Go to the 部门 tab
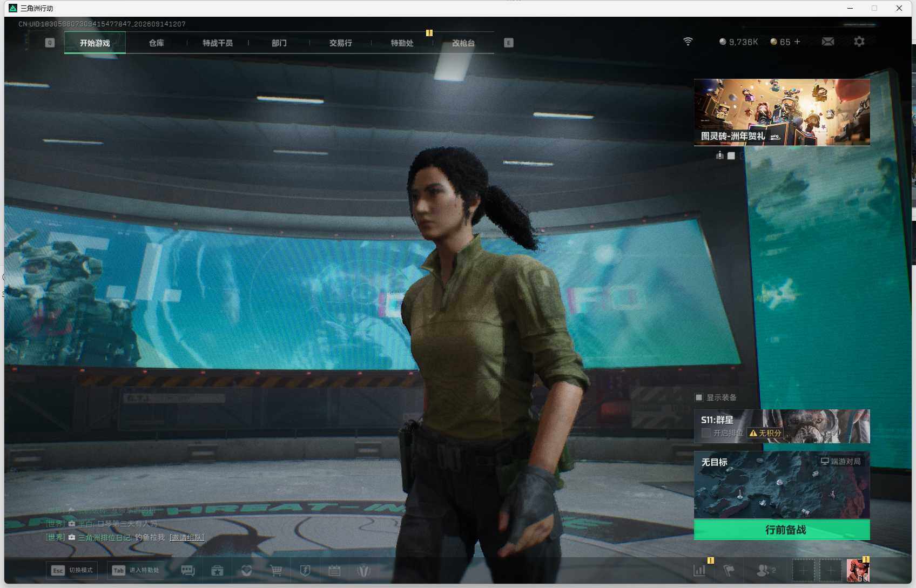 click(x=279, y=43)
